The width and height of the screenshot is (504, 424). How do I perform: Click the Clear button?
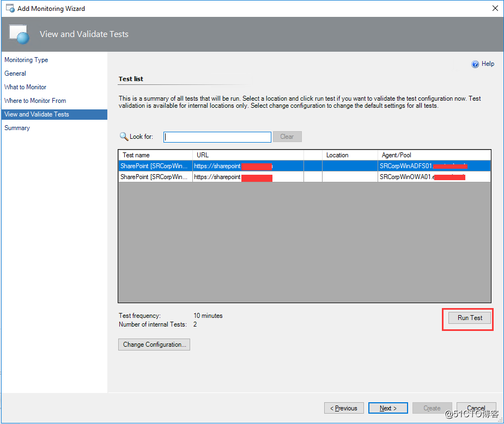(287, 137)
